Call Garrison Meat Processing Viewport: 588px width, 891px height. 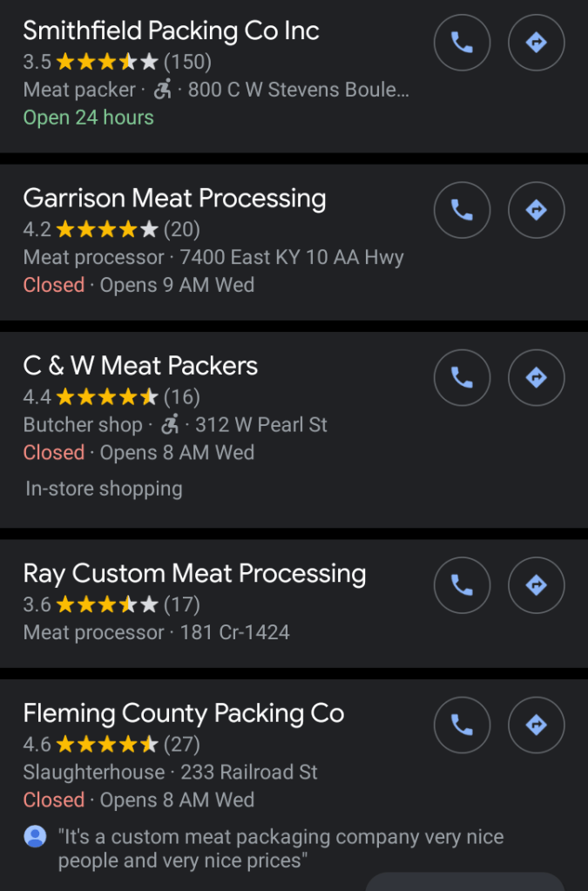[462, 210]
